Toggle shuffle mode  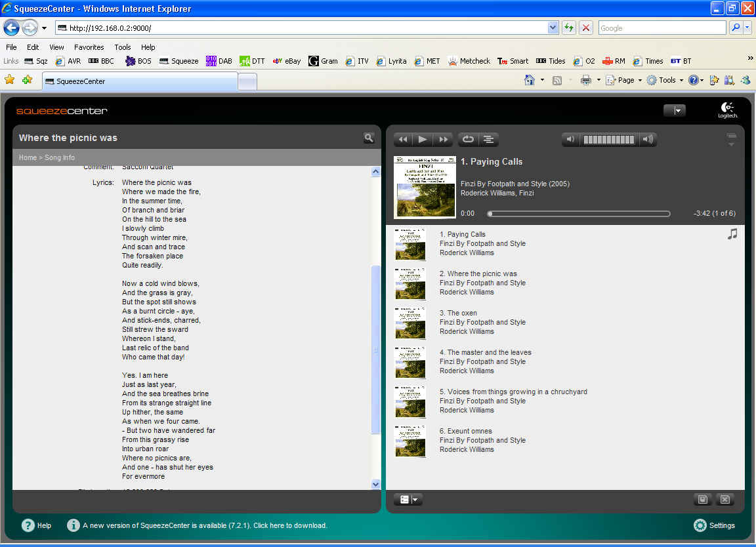(x=488, y=139)
